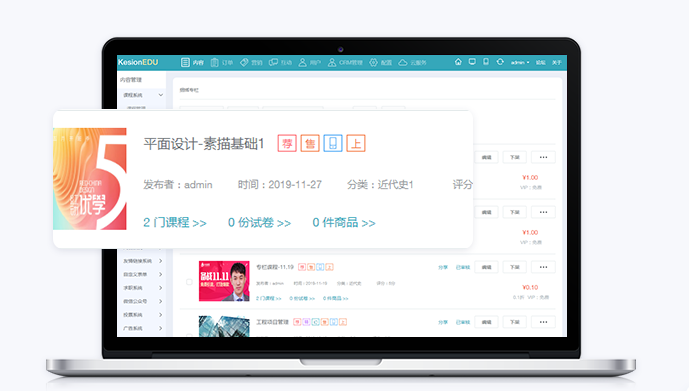
Task: Click 下架 button on 工程项目管理 row
Action: (x=515, y=322)
